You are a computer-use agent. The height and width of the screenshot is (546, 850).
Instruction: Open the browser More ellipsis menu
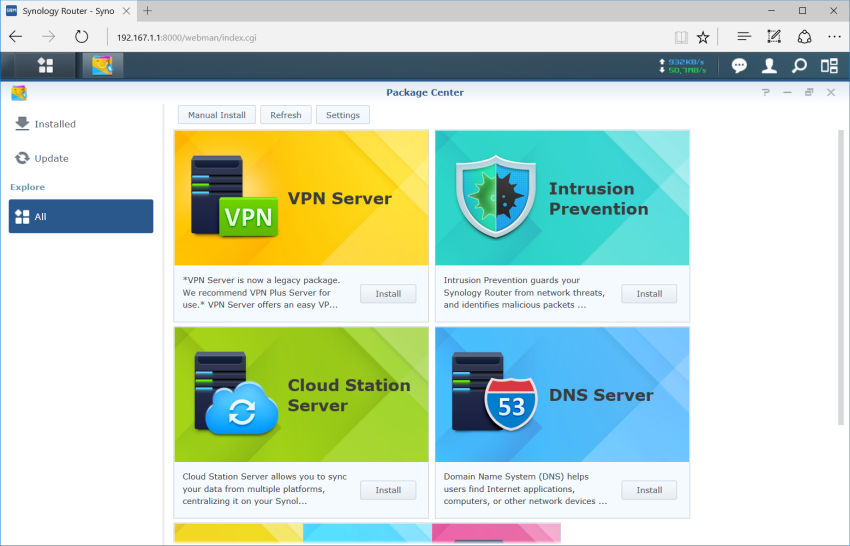[x=834, y=36]
